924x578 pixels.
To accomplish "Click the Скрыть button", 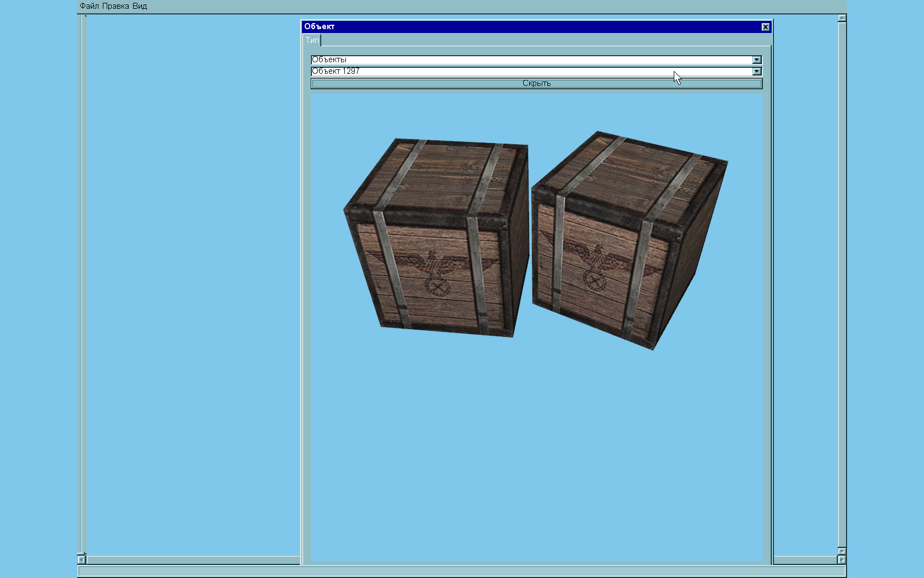I will [536, 84].
